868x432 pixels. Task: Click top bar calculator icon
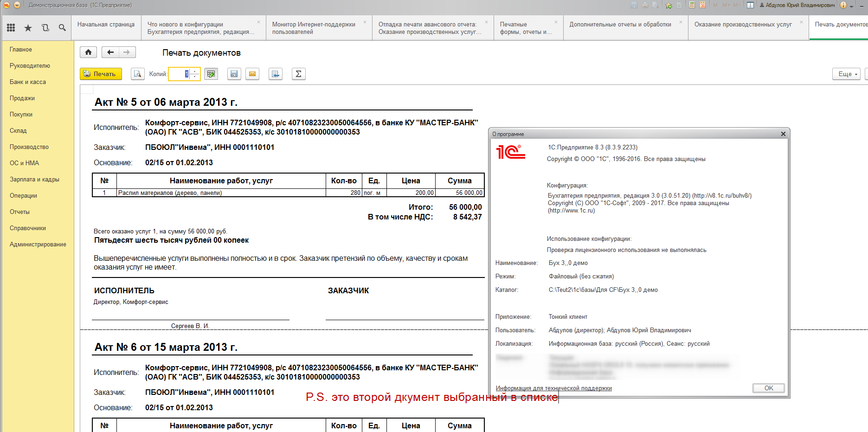point(692,5)
